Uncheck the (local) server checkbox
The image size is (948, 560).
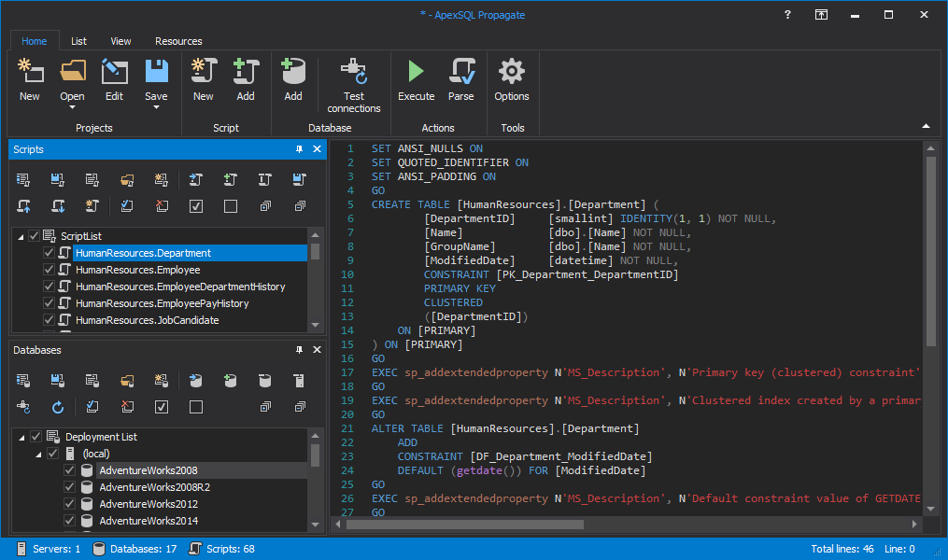52,453
